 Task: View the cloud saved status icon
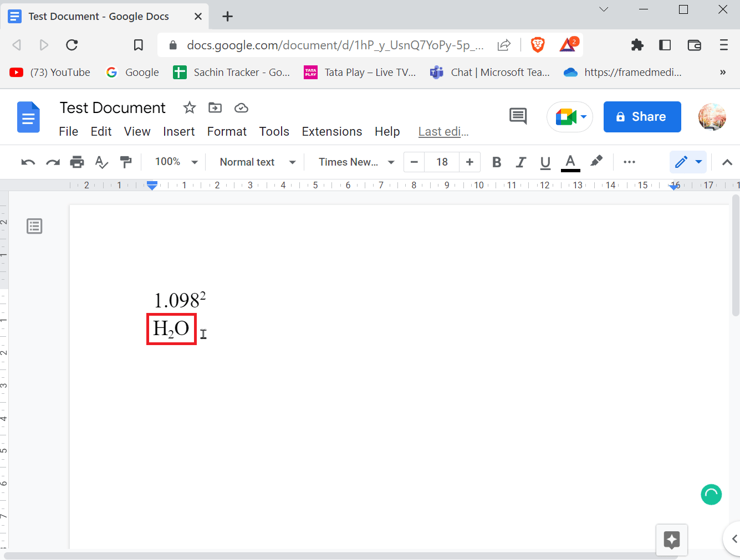[x=241, y=108]
